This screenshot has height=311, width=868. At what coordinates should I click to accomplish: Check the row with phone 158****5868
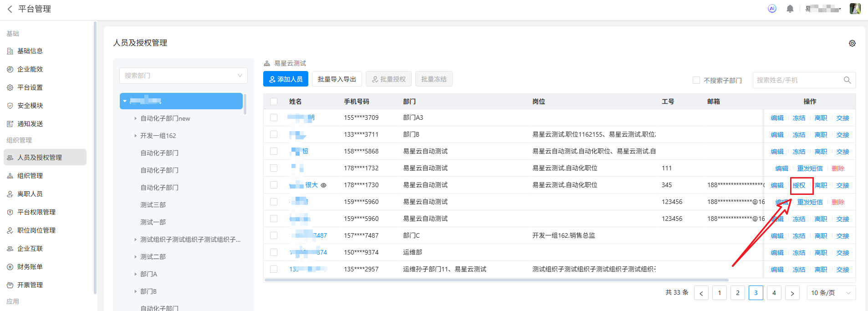[274, 151]
